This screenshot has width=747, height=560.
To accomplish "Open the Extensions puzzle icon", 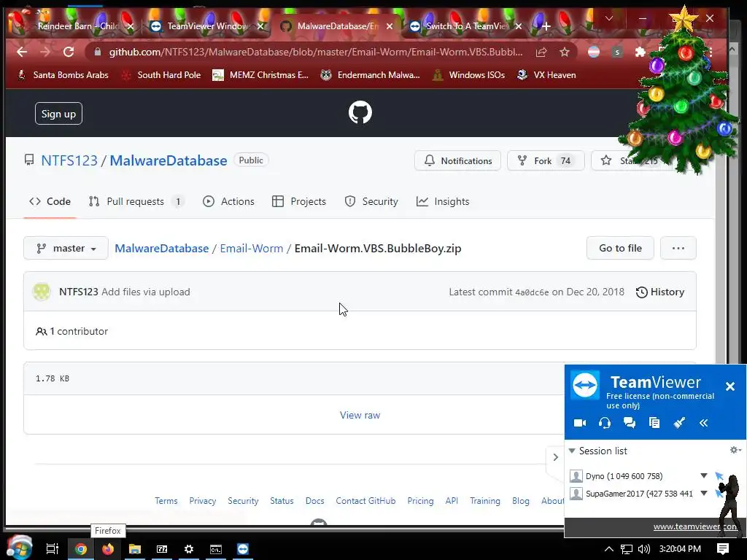I will click(x=640, y=52).
